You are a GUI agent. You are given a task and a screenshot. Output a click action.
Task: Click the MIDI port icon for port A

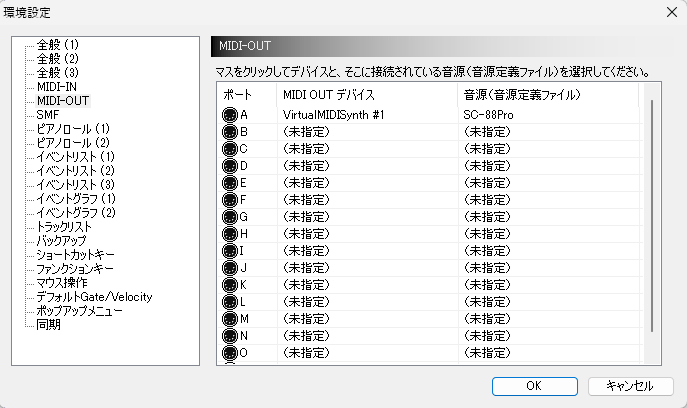click(x=230, y=115)
